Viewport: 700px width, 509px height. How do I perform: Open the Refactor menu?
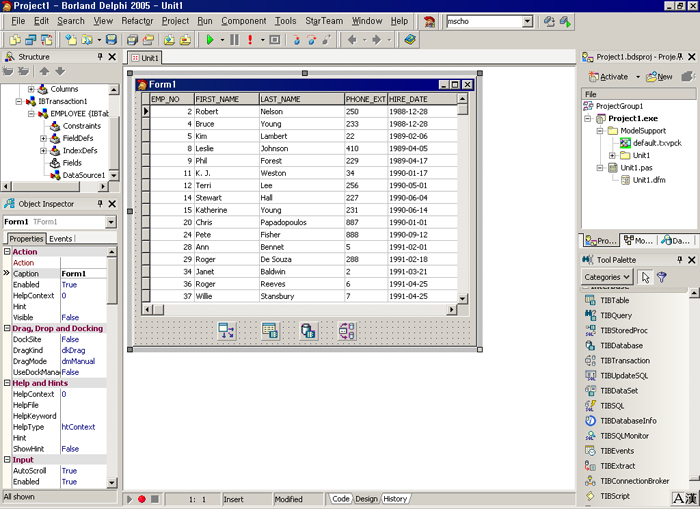point(137,20)
